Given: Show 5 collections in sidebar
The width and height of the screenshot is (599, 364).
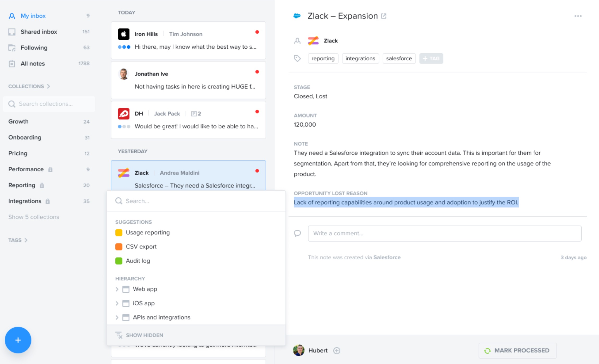Looking at the screenshot, I should pyautogui.click(x=34, y=217).
